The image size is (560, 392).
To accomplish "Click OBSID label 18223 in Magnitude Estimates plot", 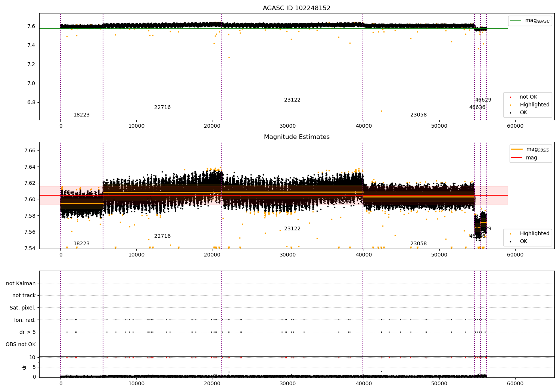I will click(81, 244).
